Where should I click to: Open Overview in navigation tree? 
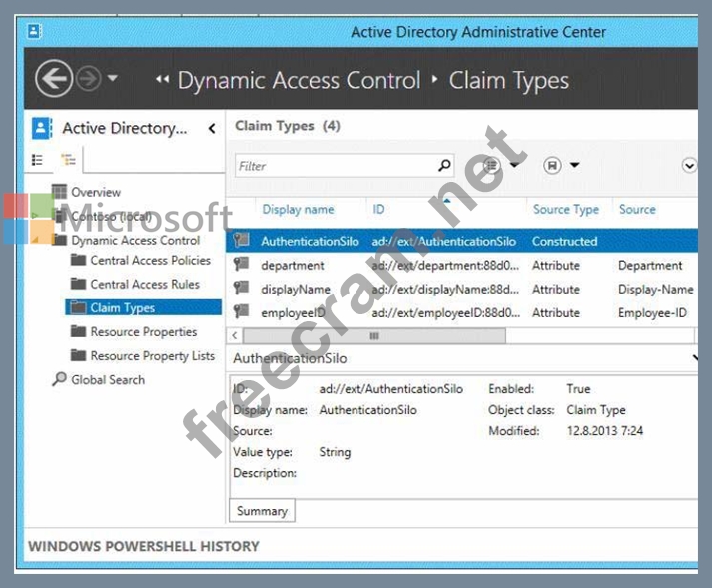click(x=96, y=192)
